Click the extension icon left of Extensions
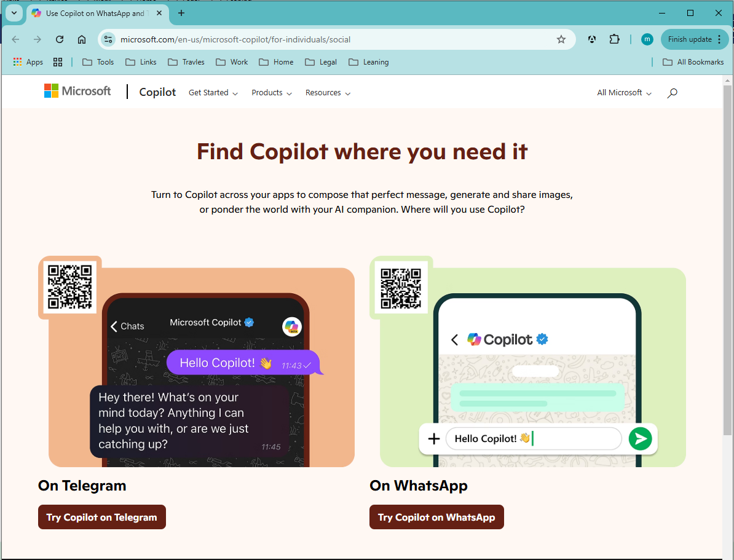The image size is (734, 560). coord(592,39)
